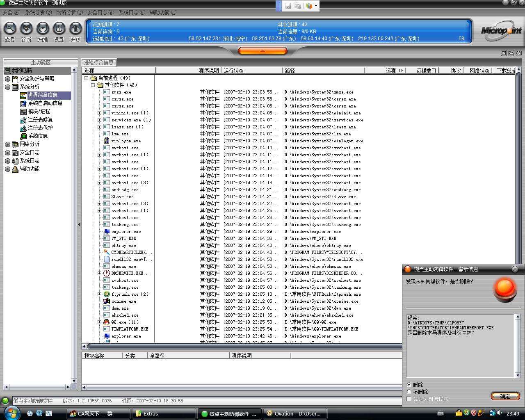Image resolution: width=525 pixels, height=420 pixels.
Task: Click the DKSERVICE.EXE clock icon
Action: click(x=107, y=273)
